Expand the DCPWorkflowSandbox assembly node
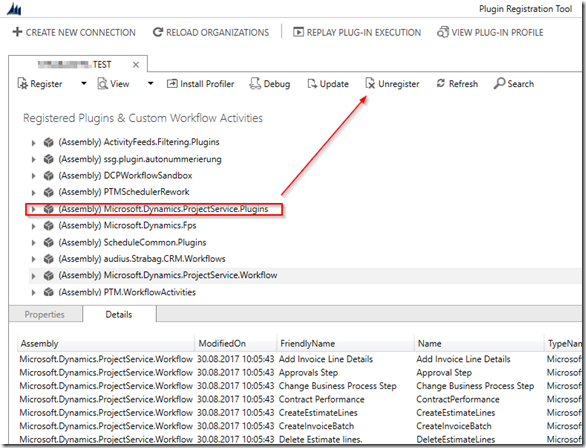The image size is (586, 448). click(33, 176)
